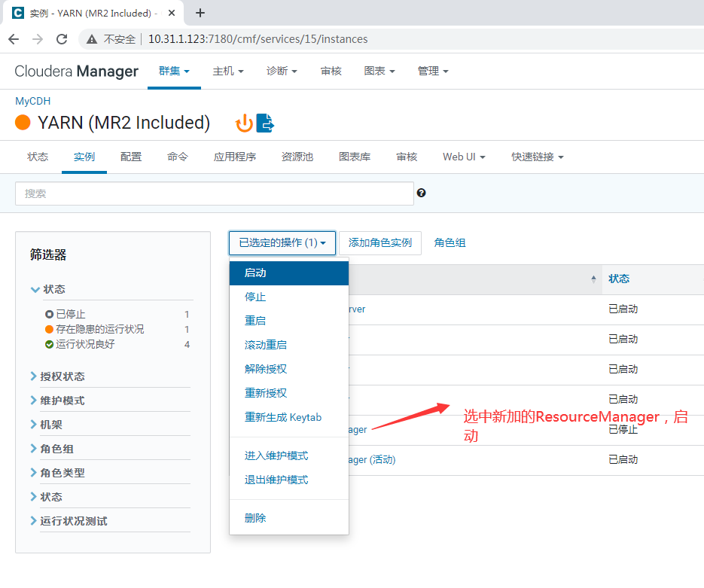Expand the collapsed 状态 filter near the bottom
Viewport: 704px width, 588px height.
click(x=46, y=497)
